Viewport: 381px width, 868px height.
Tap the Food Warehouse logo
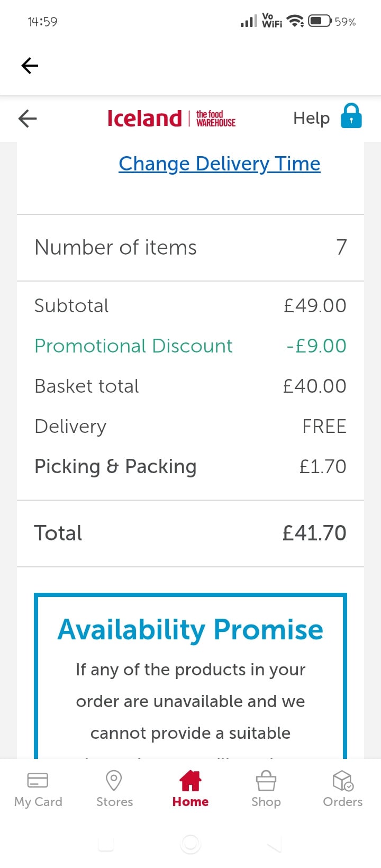(216, 118)
